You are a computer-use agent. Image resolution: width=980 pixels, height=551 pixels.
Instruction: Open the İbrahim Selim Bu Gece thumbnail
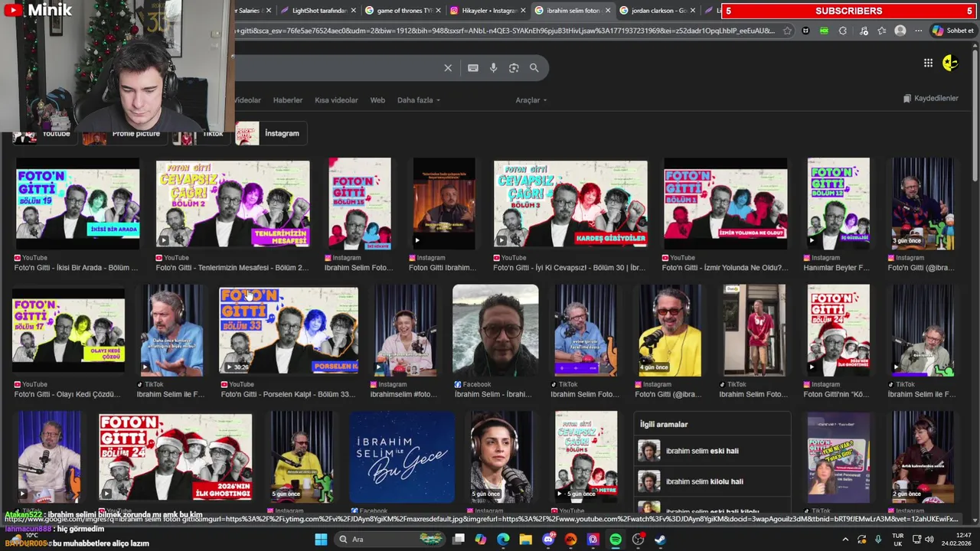402,457
